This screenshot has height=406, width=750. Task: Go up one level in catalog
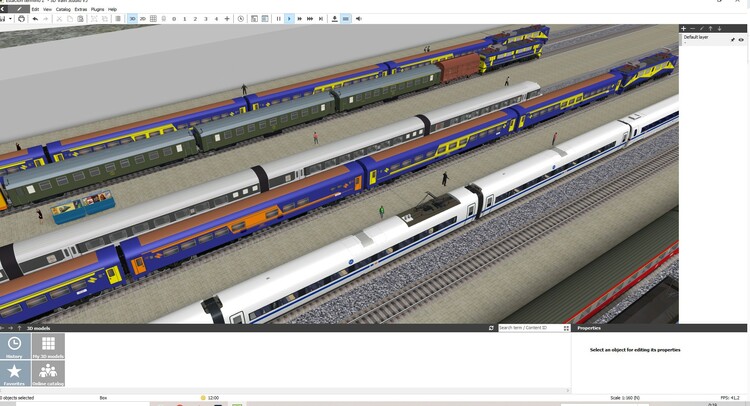tap(19, 328)
